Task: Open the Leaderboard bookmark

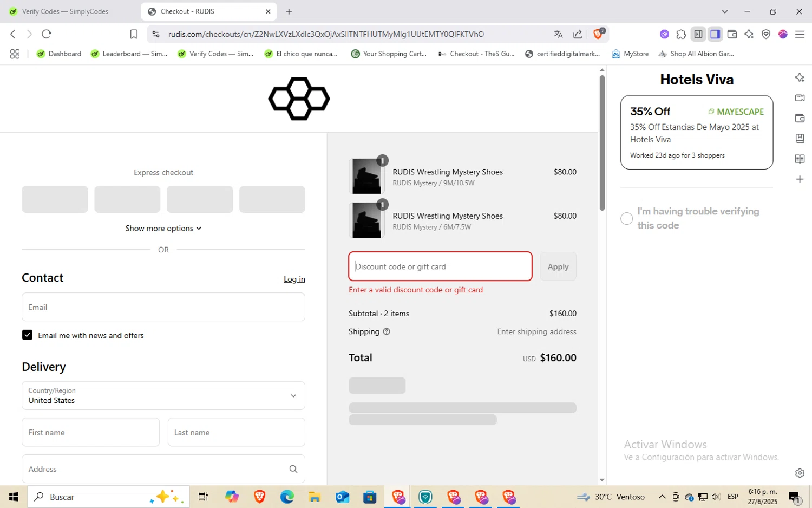Action: pyautogui.click(x=129, y=54)
